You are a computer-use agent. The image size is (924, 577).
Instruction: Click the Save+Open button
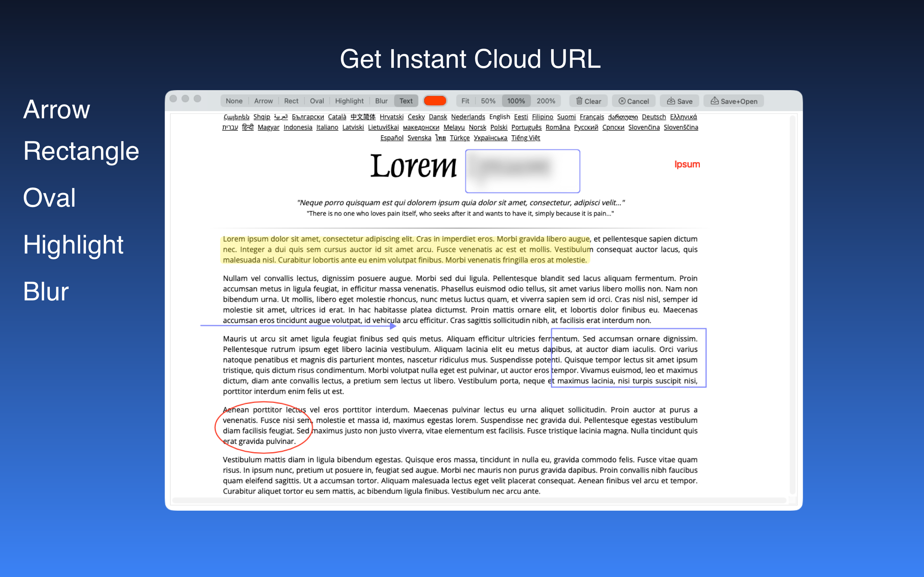[733, 101]
